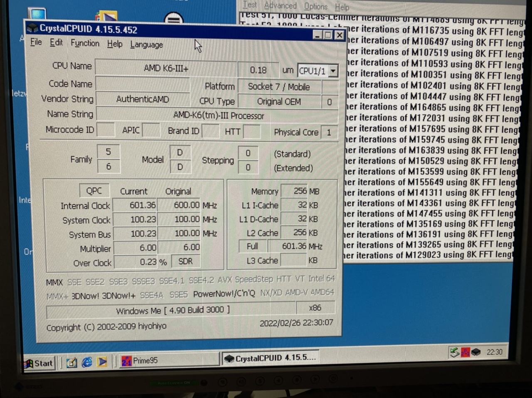
Task: Click Internal Clock original value 600.00
Action: [x=179, y=205]
